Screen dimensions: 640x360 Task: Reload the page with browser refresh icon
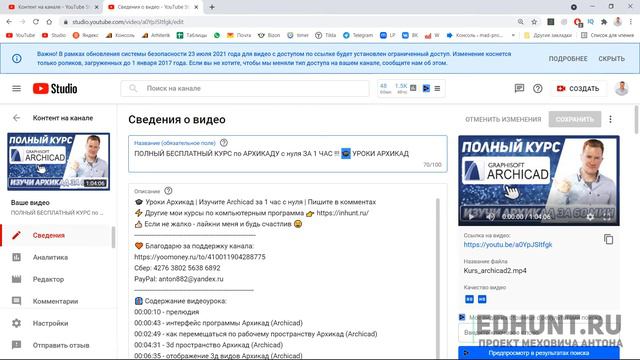[36, 22]
